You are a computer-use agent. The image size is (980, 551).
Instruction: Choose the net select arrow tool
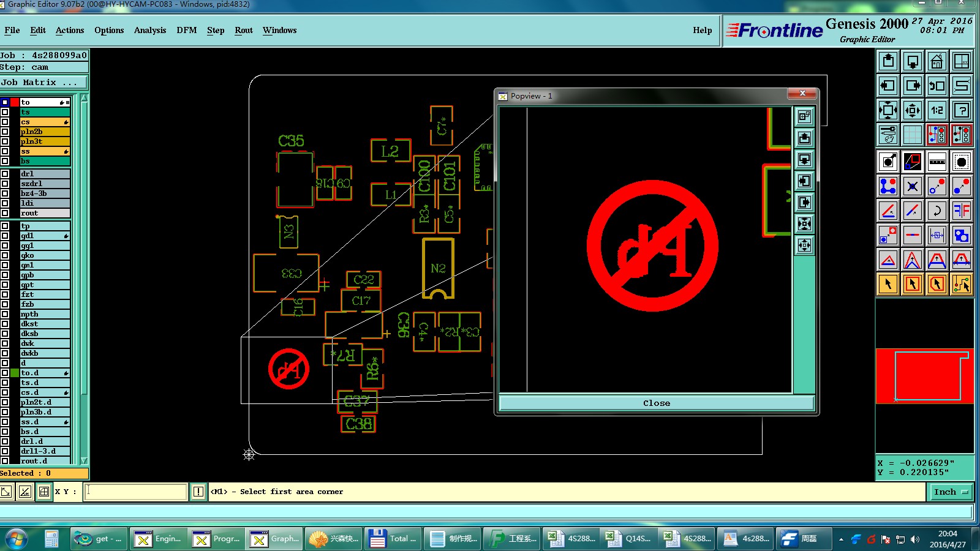click(962, 284)
